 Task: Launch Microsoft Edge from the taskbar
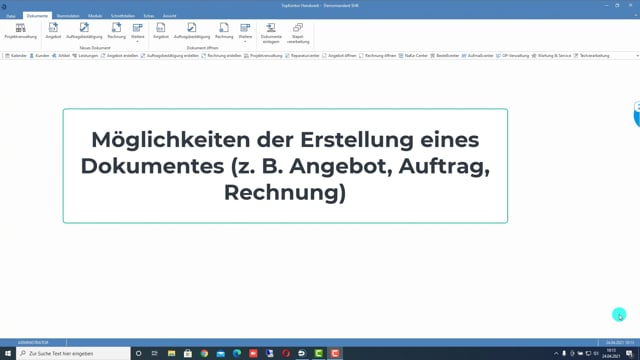(237, 353)
